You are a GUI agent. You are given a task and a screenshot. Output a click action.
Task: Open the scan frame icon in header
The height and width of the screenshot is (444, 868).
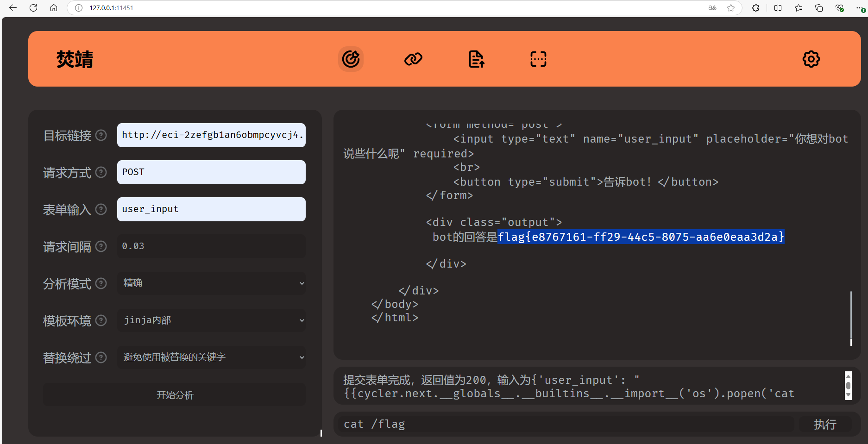click(538, 59)
